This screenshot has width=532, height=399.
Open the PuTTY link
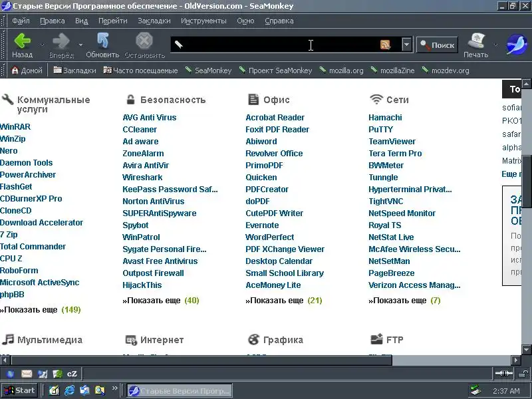click(380, 130)
